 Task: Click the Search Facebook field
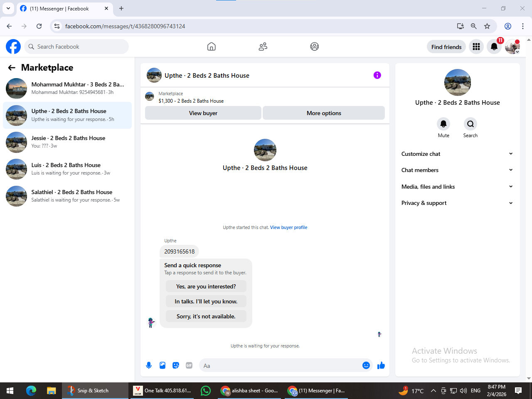(76, 47)
